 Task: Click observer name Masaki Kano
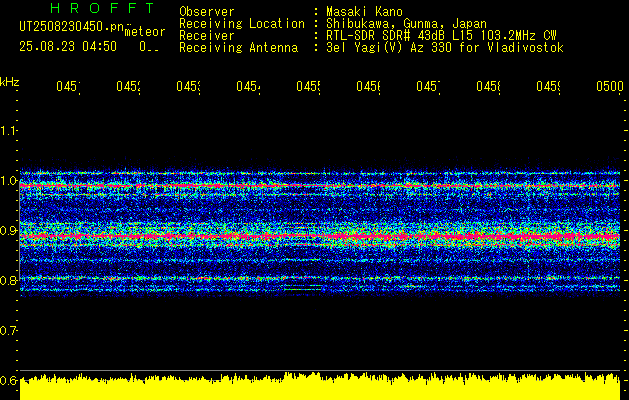(364, 12)
